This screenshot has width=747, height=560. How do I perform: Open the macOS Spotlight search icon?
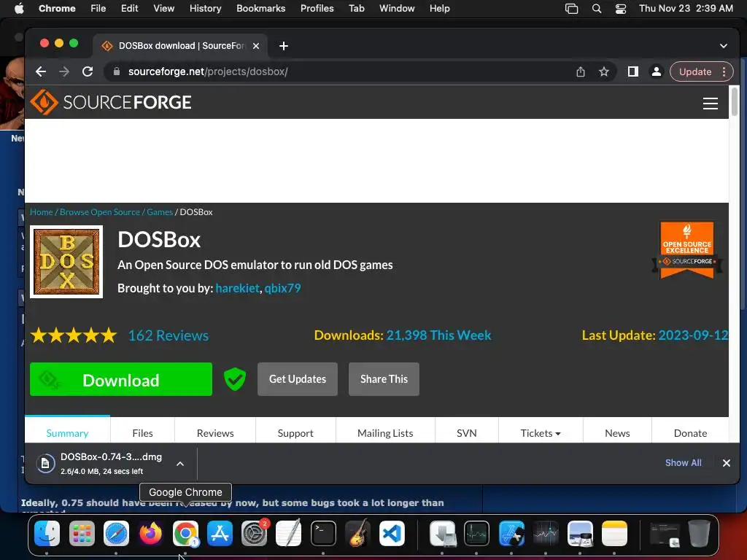pos(597,9)
